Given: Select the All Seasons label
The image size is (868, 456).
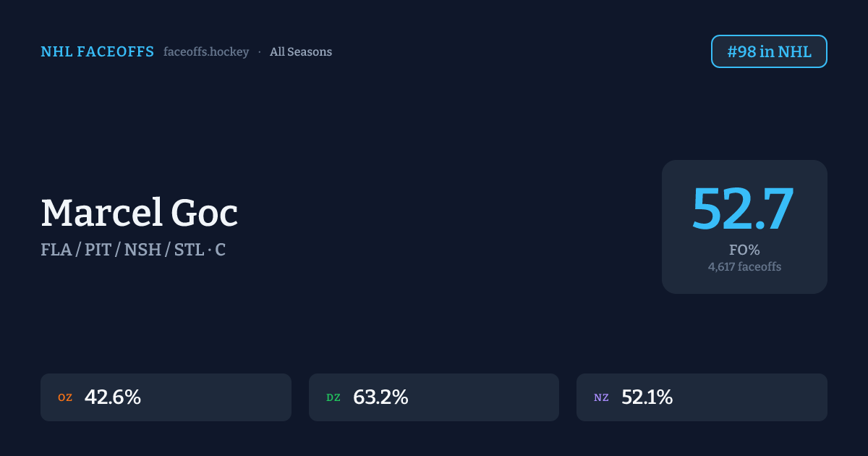Looking at the screenshot, I should 301,52.
